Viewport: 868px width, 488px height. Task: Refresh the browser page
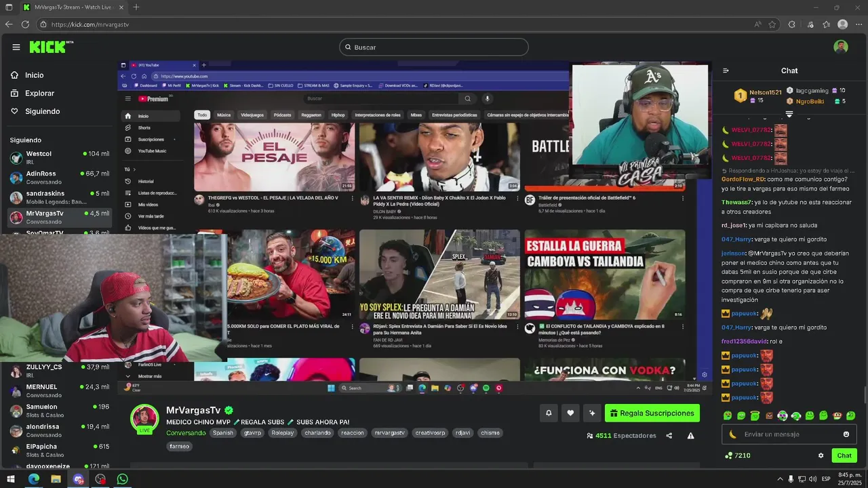25,24
